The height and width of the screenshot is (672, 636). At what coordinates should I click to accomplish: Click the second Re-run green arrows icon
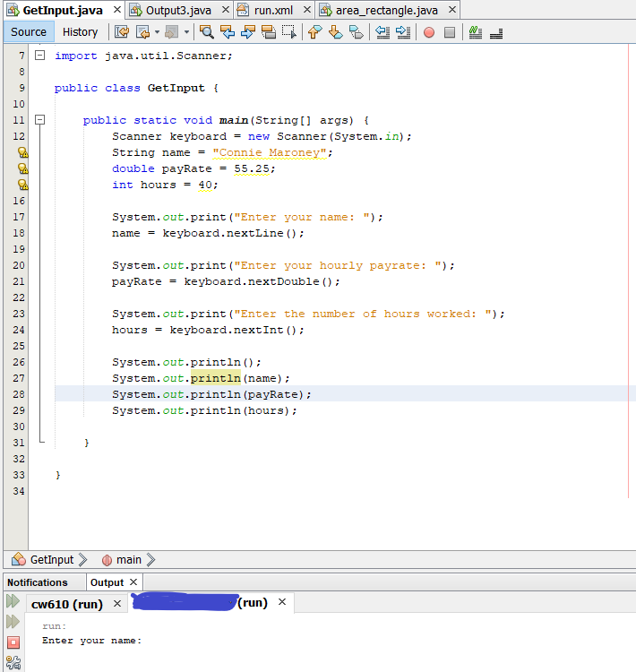(x=13, y=622)
